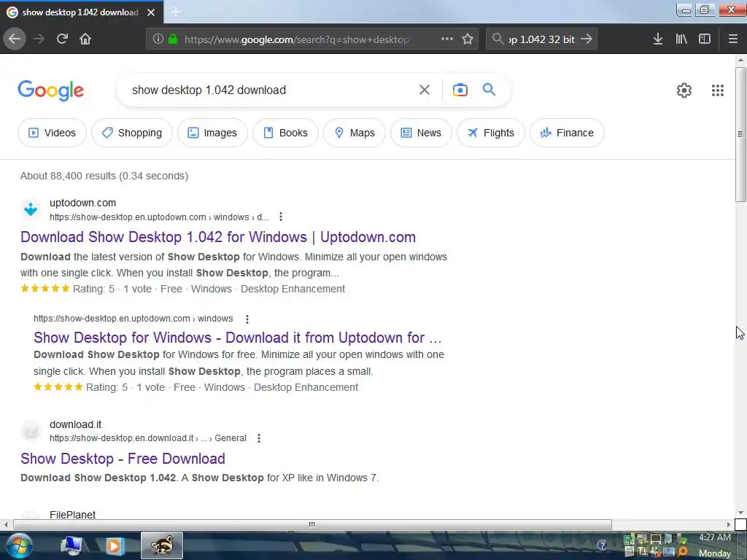
Task: Click the vertical scrollbar thumb
Action: (x=740, y=134)
